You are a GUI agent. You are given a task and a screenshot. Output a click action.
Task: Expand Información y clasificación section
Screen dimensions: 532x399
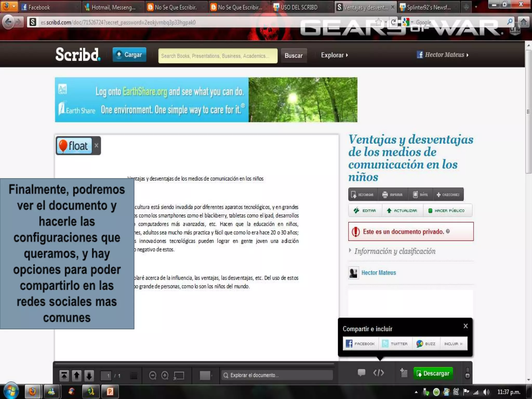click(x=393, y=251)
